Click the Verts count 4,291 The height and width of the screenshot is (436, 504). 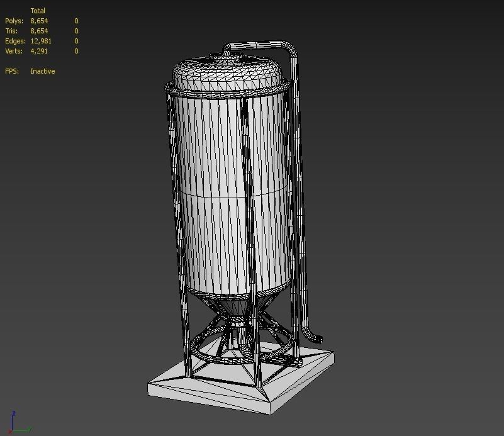pos(39,51)
